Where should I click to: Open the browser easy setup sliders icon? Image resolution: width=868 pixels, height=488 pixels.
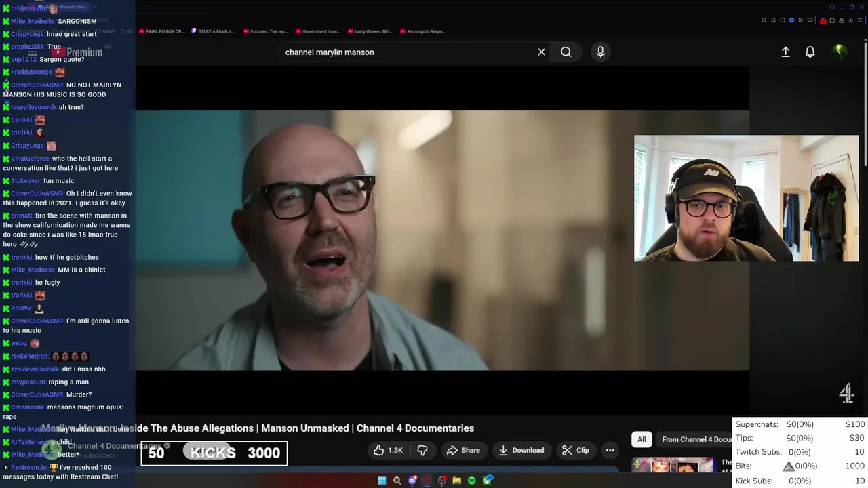point(860,20)
